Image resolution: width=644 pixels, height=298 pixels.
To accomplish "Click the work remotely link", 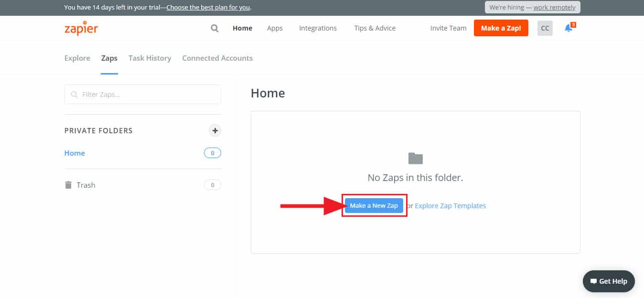I will (x=555, y=8).
